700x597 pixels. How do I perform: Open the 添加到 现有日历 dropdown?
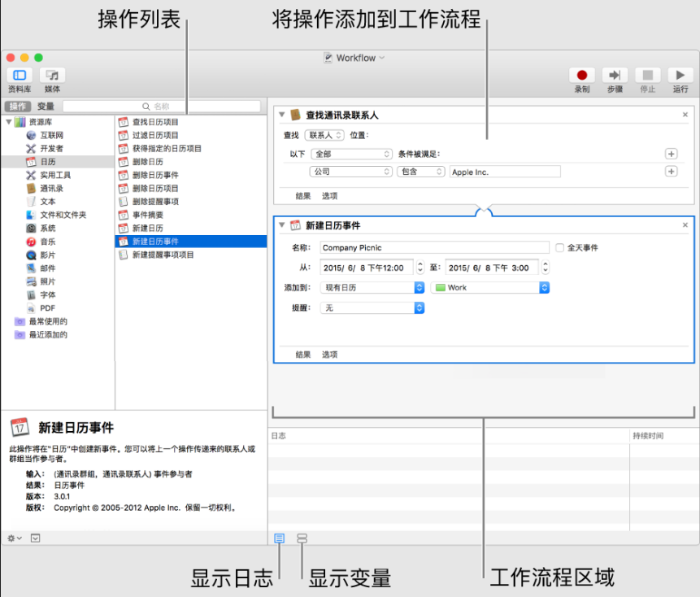coord(372,287)
